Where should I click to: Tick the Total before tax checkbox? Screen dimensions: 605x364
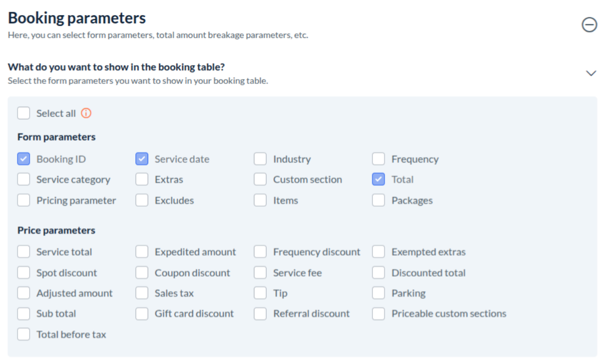[x=24, y=334]
